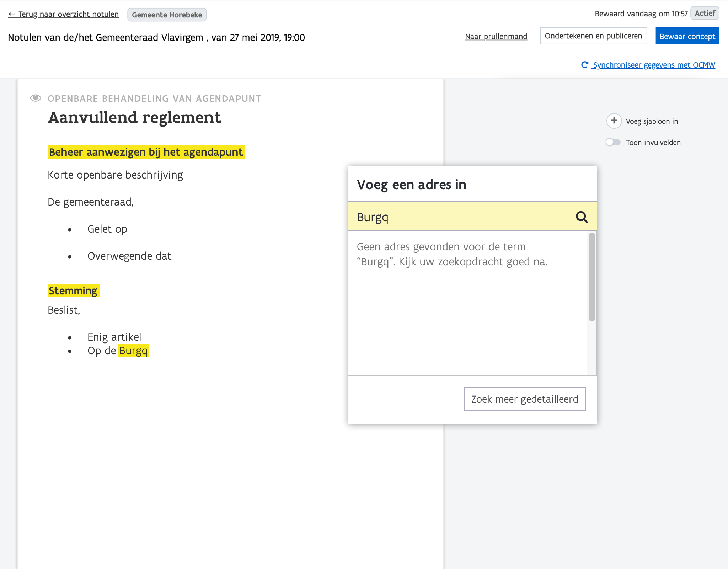Click the search magnifier icon
Screen dimensions: 728x569
(582, 217)
